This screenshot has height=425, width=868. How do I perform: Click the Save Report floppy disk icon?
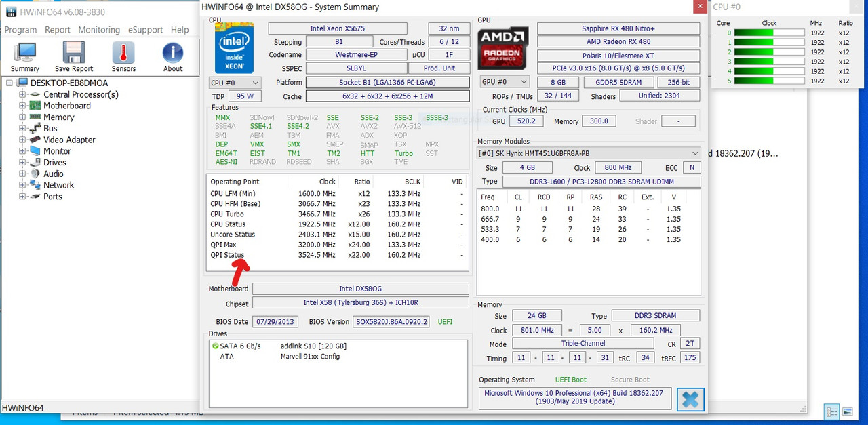click(74, 53)
